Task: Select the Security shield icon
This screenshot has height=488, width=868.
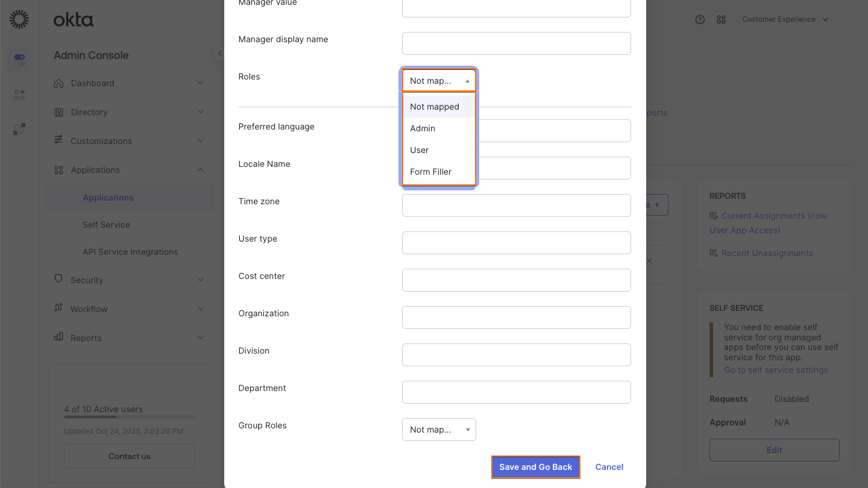Action: 58,280
